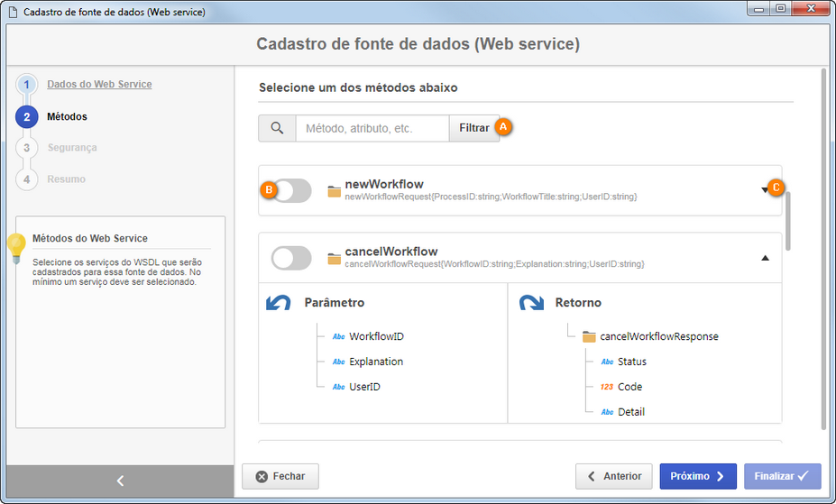Go back with Anterior button
Screen dimensions: 836x504
(x=613, y=476)
